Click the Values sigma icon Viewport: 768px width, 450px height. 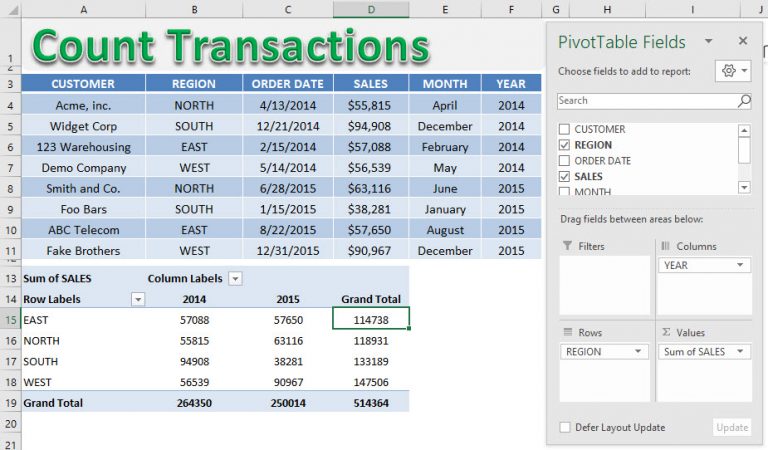[x=666, y=333]
